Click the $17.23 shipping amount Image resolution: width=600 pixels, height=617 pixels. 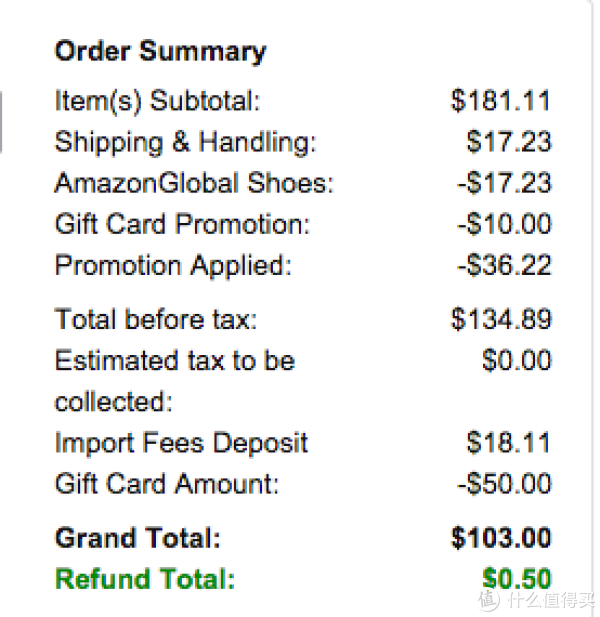click(509, 142)
